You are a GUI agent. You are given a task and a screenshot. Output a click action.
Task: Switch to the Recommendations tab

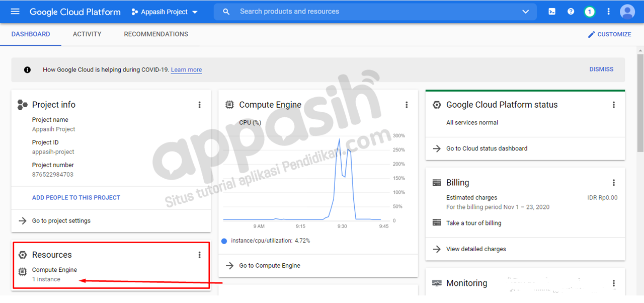click(156, 34)
